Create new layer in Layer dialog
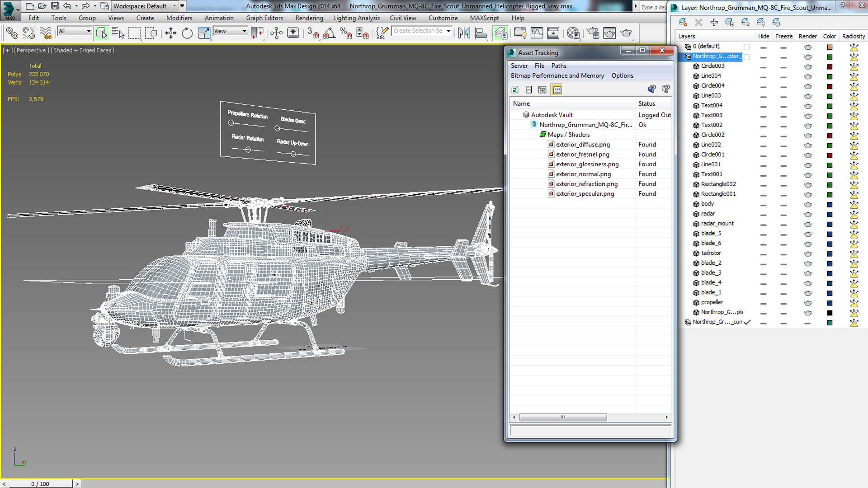The height and width of the screenshot is (488, 868). (683, 22)
